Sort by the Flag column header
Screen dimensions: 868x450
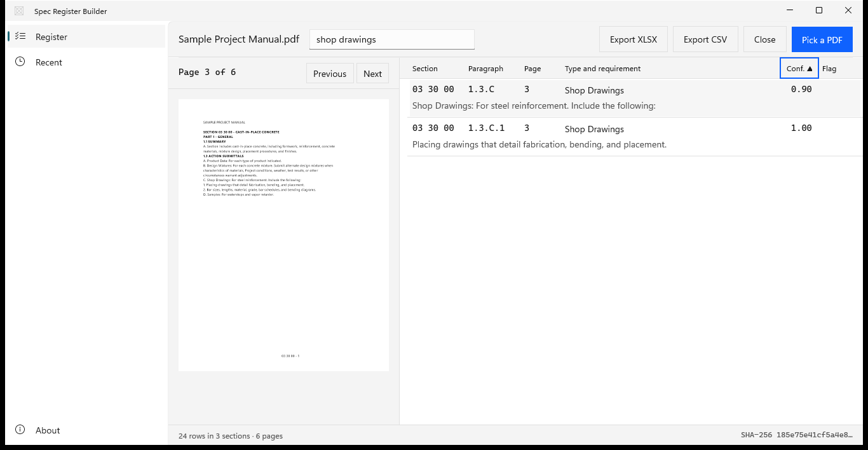coord(829,69)
